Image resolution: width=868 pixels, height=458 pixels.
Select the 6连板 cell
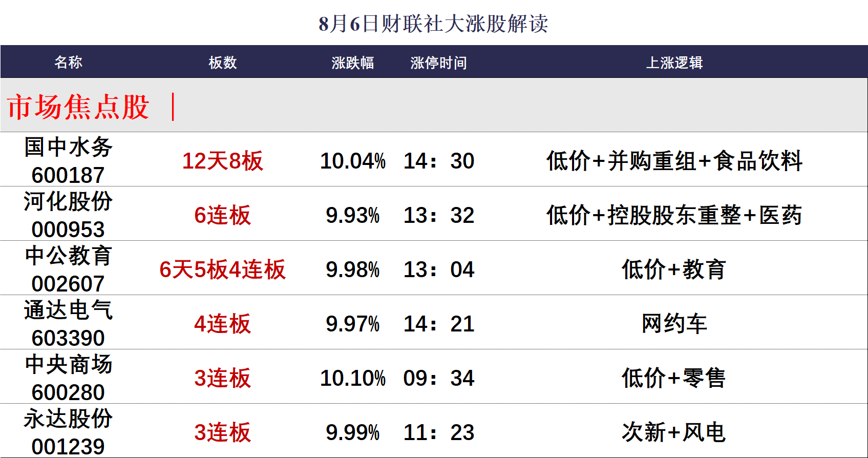click(223, 215)
